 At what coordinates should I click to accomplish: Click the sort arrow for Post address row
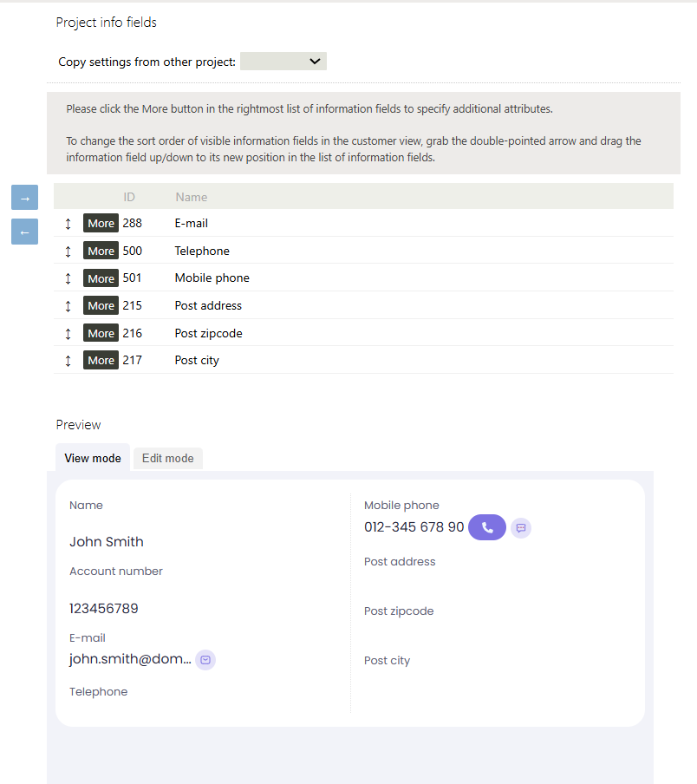coord(68,306)
